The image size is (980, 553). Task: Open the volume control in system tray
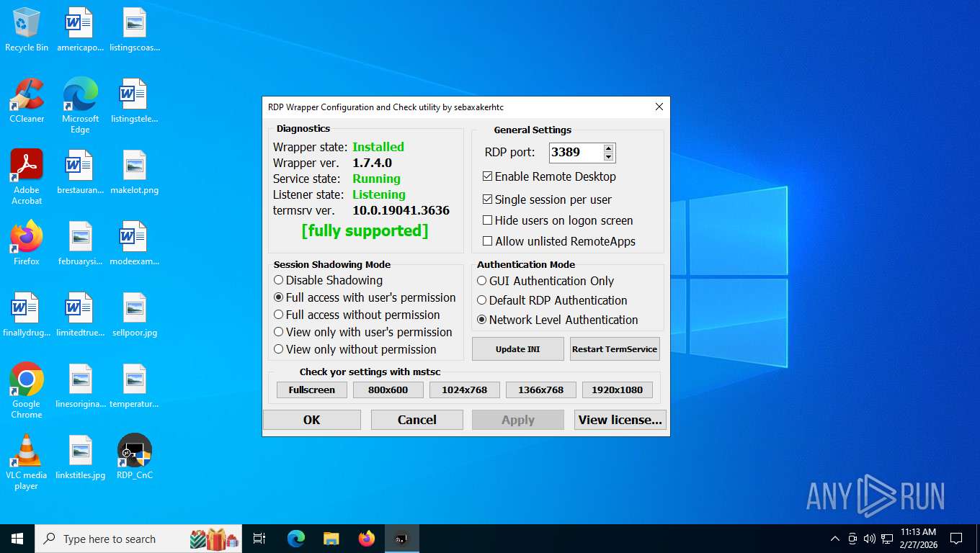coord(869,539)
